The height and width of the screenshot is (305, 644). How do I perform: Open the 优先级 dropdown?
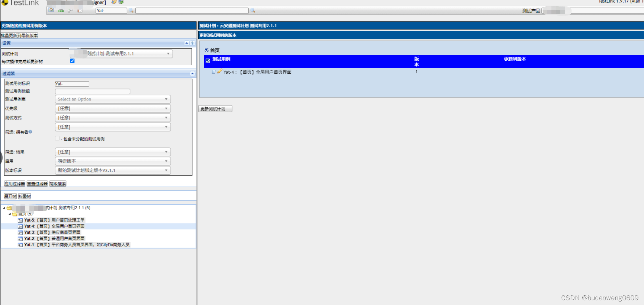tap(113, 108)
